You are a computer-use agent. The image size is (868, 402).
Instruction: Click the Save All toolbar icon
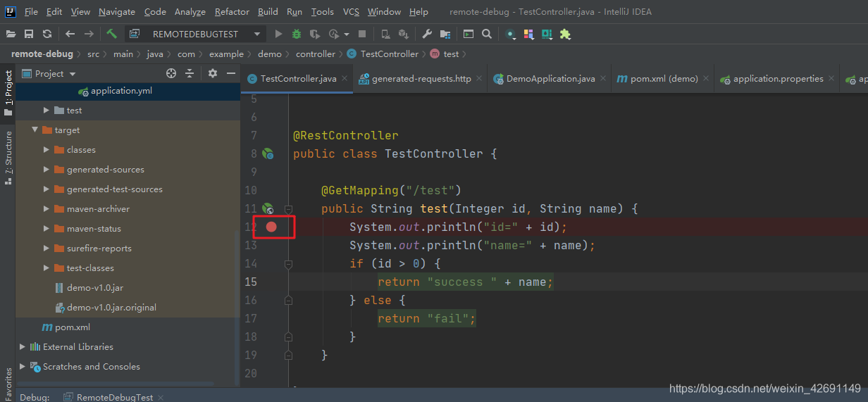29,34
